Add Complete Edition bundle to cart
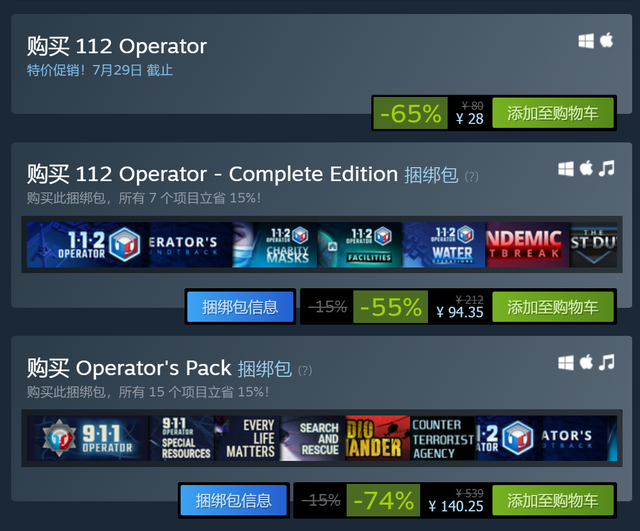This screenshot has height=531, width=640. (x=553, y=307)
